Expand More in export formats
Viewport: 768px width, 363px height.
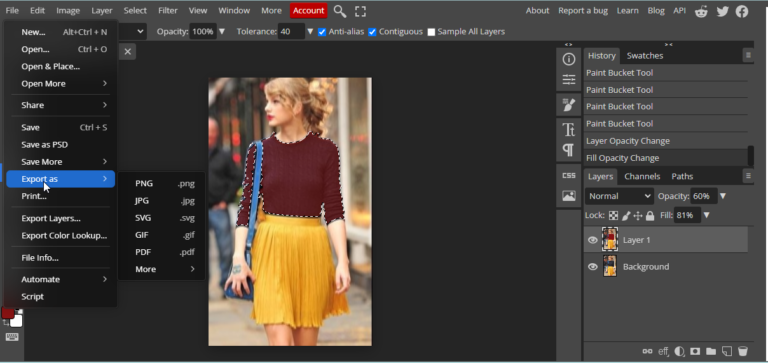162,269
